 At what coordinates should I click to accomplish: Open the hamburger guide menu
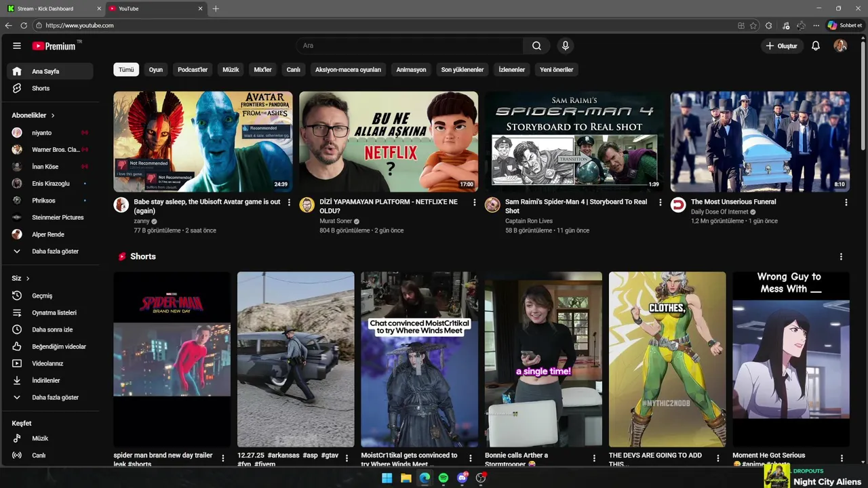[x=17, y=45]
